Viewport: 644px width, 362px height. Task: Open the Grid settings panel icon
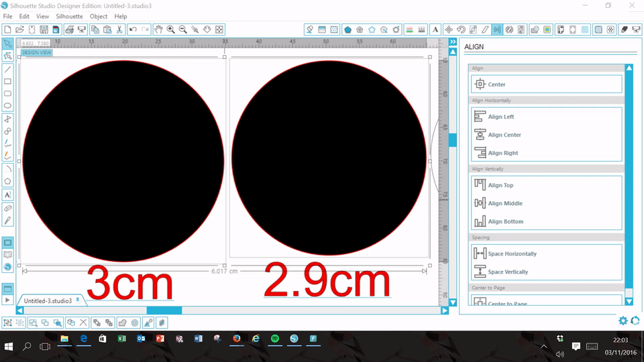[x=585, y=29]
